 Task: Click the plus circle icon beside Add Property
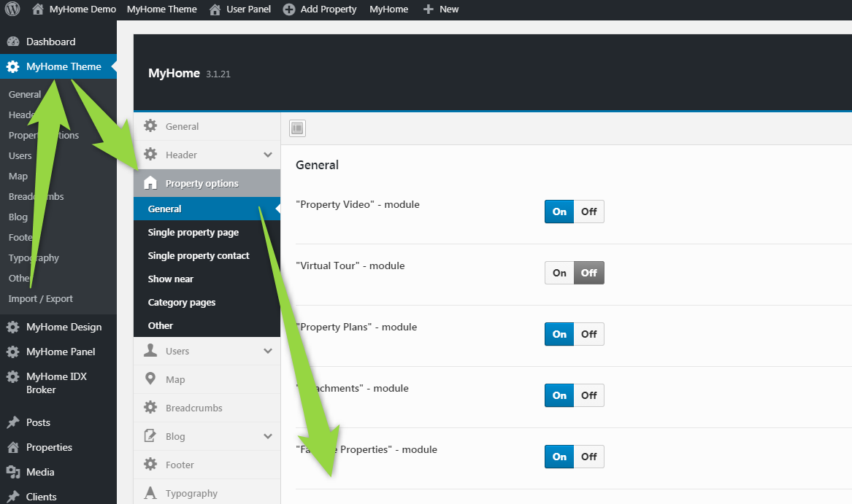tap(289, 9)
